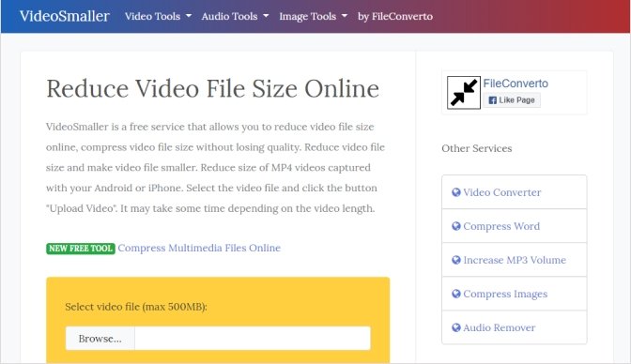Open the Video Converter service
631x364 pixels.
coord(514,192)
